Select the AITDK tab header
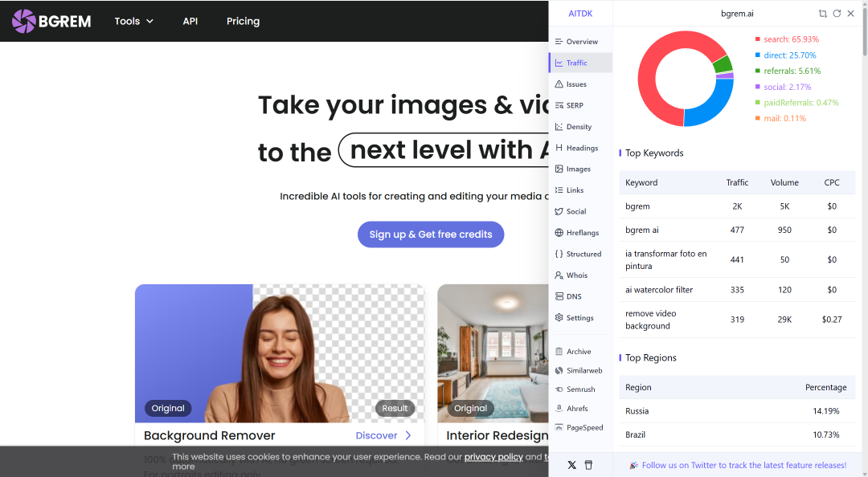 (580, 14)
